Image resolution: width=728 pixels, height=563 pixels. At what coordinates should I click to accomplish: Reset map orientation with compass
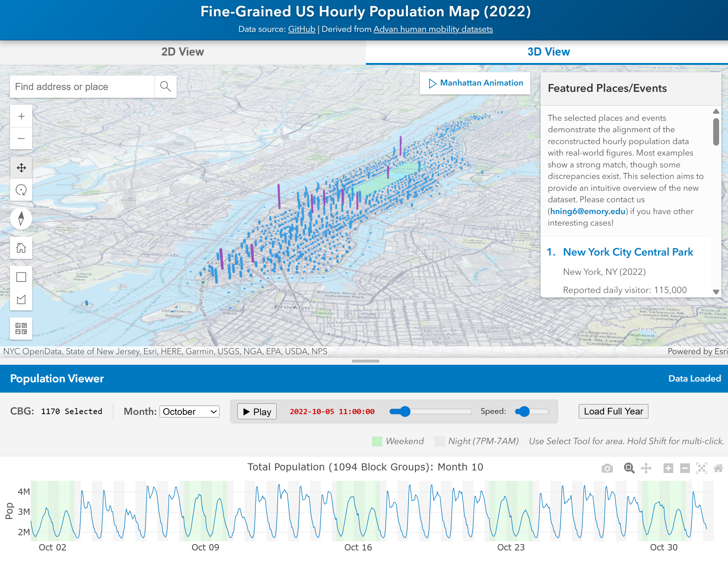(21, 219)
